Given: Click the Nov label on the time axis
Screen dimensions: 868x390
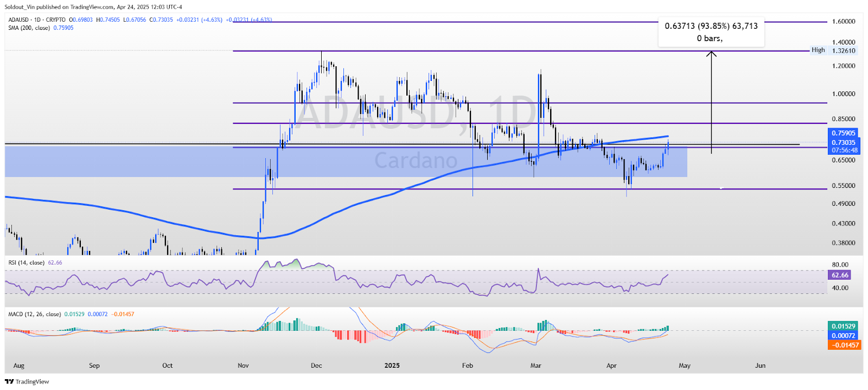Looking at the screenshot, I should point(243,366).
